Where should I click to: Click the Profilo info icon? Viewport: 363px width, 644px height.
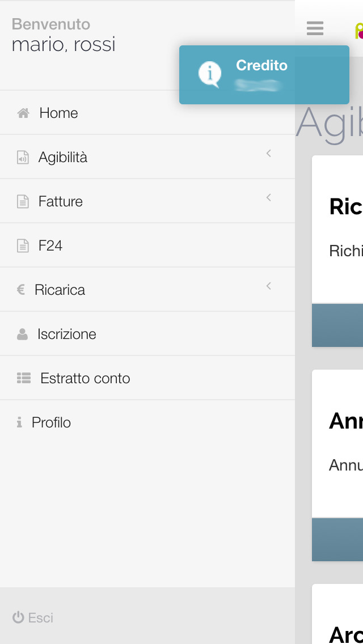point(19,423)
